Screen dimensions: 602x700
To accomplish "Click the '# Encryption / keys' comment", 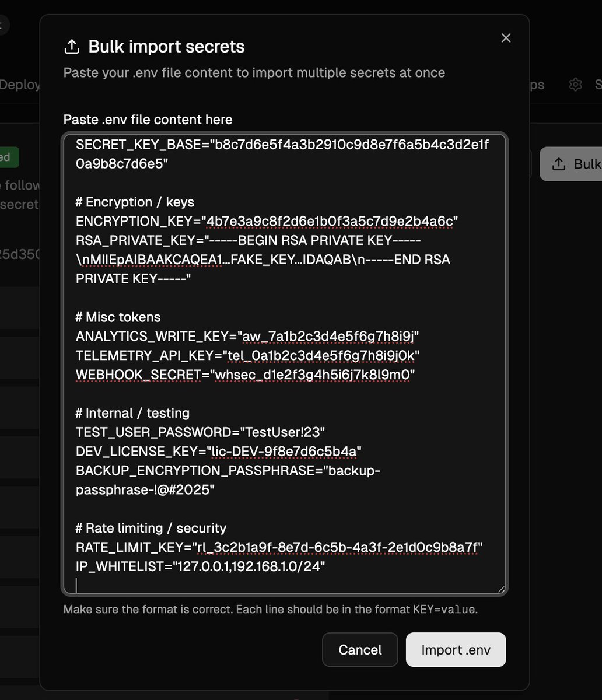I will point(135,202).
